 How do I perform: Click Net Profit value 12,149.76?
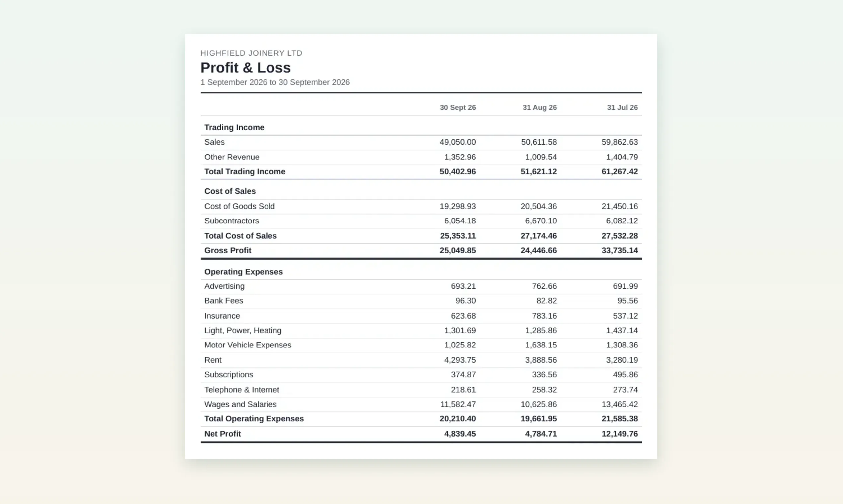pos(619,434)
